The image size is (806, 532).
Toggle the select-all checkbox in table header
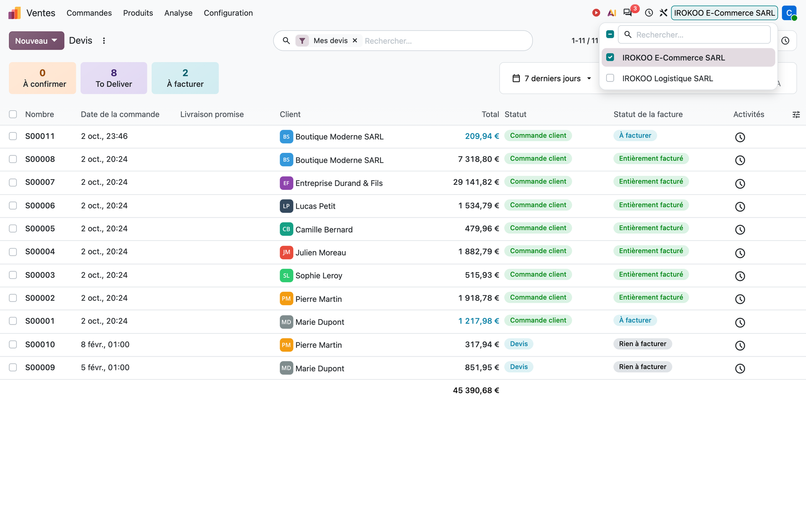13,114
